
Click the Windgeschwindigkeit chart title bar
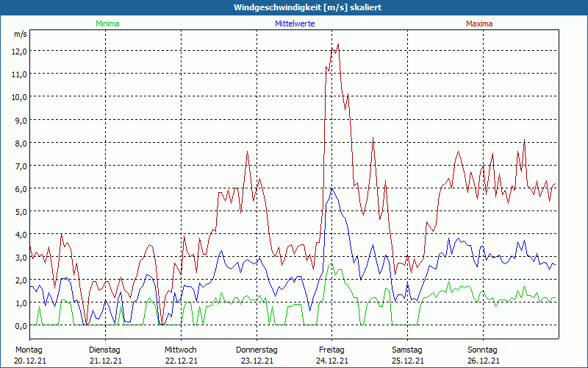(x=294, y=7)
